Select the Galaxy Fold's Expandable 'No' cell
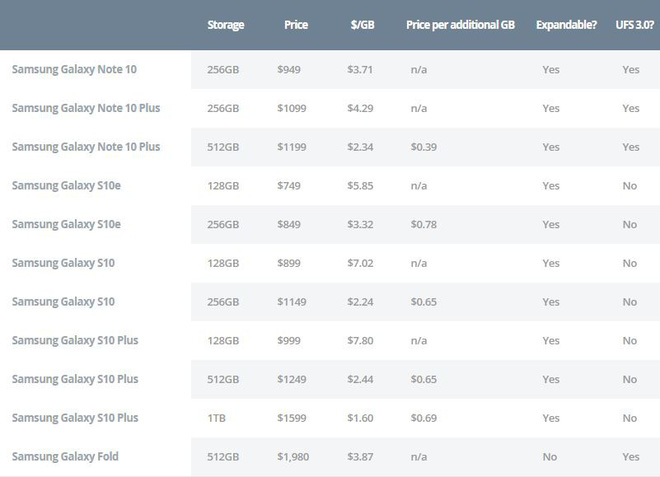Image resolution: width=660 pixels, height=477 pixels. point(549,457)
